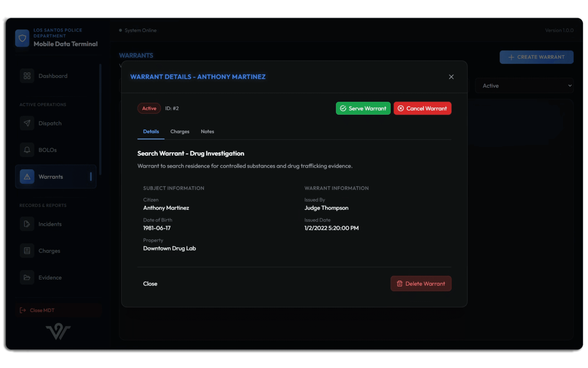Click the Warrants warning triangle icon
The width and height of the screenshot is (588, 368).
(x=27, y=177)
